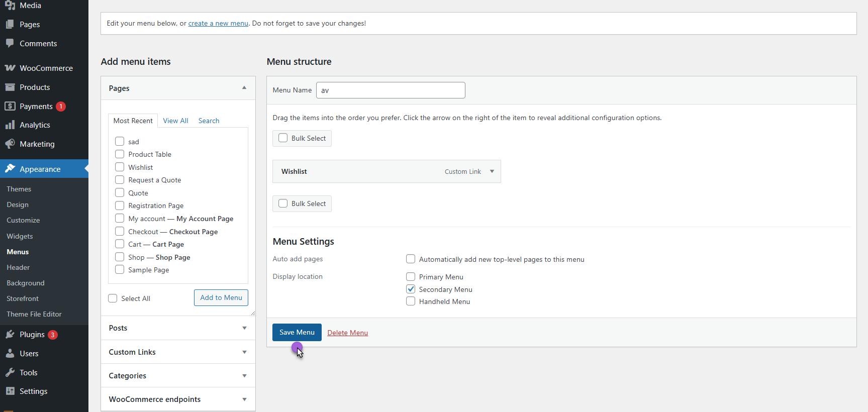Click the WooCommerce icon in sidebar
Image resolution: width=868 pixels, height=412 pixels.
pyautogui.click(x=10, y=68)
